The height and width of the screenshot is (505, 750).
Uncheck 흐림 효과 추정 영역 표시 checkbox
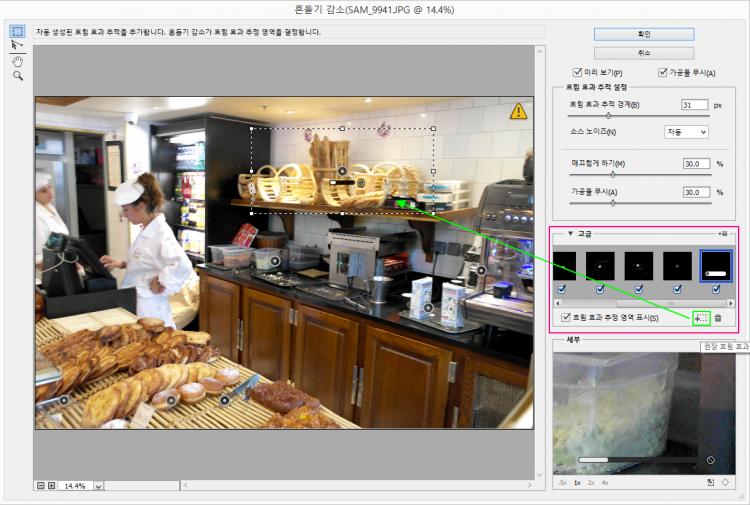pyautogui.click(x=565, y=317)
